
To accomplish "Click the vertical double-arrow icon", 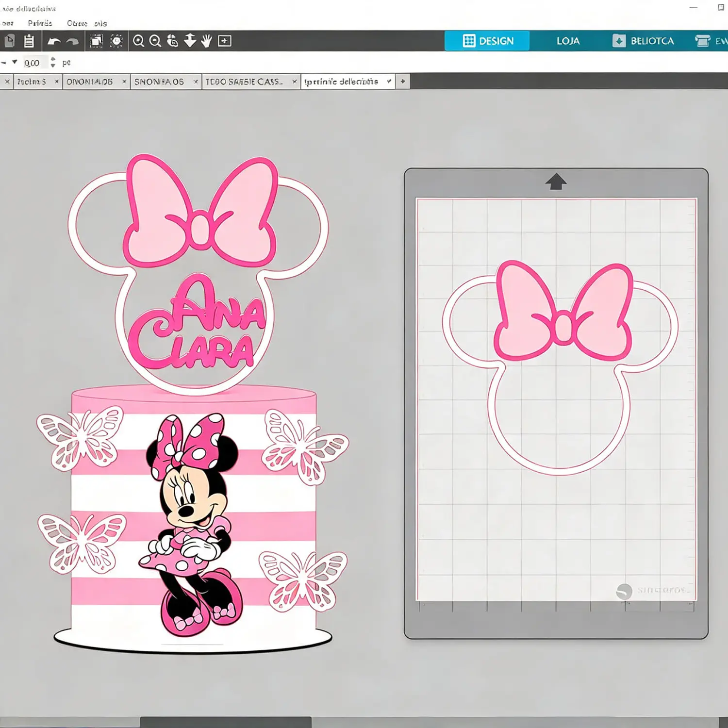I will [190, 41].
